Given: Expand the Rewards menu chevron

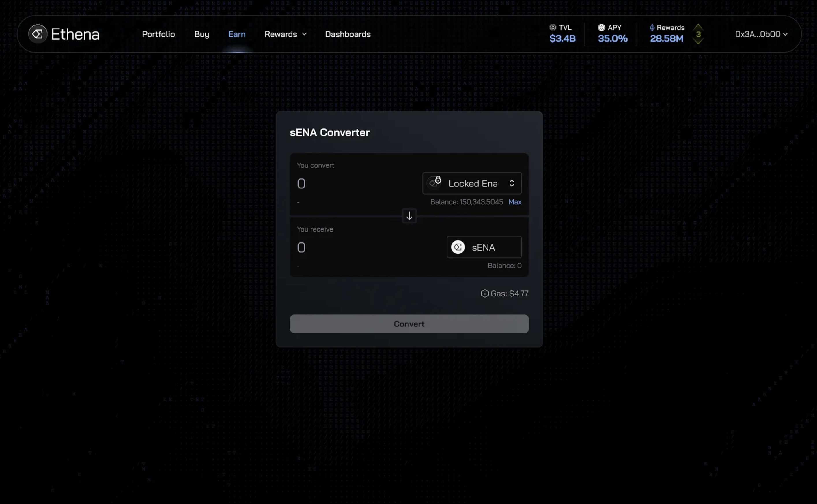Looking at the screenshot, I should [304, 34].
